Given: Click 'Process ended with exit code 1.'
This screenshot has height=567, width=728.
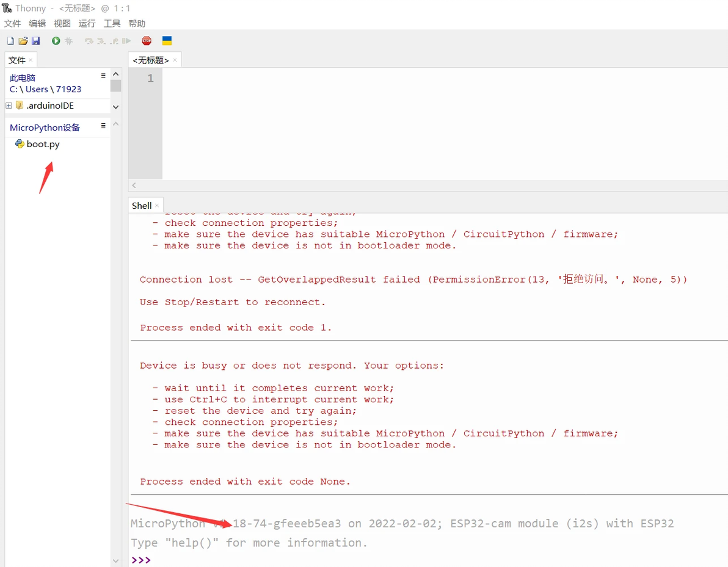Looking at the screenshot, I should (x=236, y=328).
